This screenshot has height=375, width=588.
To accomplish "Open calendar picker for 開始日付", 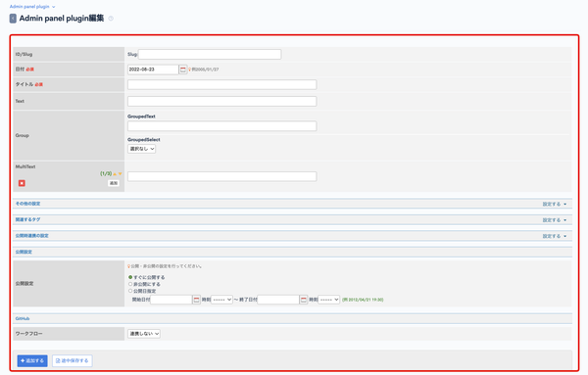I will pos(197,300).
